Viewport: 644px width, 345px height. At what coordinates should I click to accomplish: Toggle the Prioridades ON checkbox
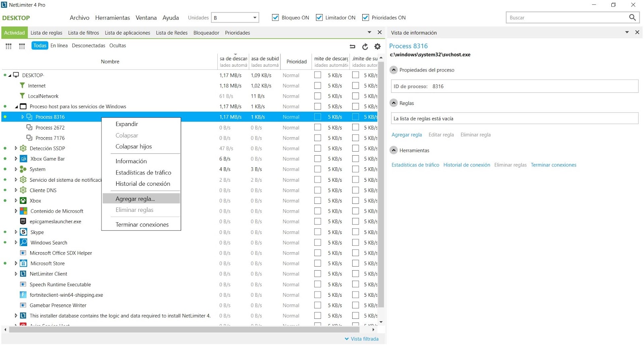pos(365,18)
